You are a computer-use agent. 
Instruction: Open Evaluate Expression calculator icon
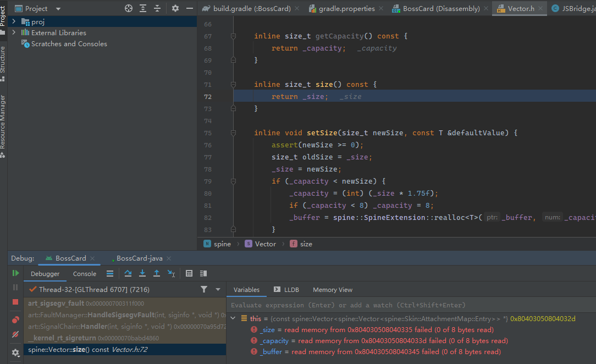point(189,273)
